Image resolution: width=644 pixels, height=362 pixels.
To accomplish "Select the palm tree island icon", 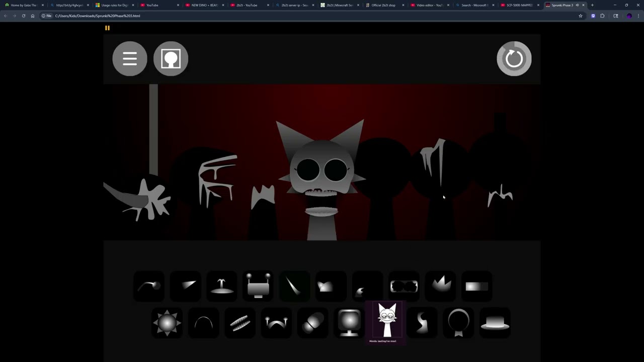I will pyautogui.click(x=222, y=286).
